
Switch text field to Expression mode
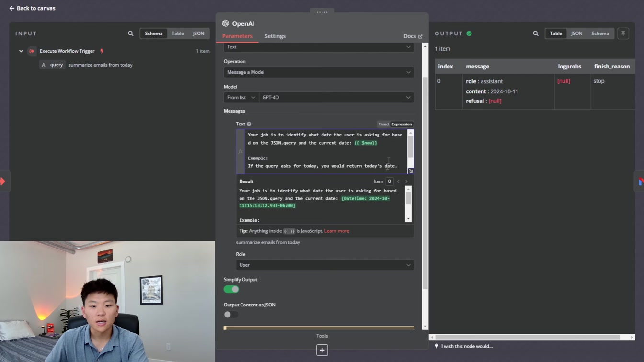click(402, 124)
